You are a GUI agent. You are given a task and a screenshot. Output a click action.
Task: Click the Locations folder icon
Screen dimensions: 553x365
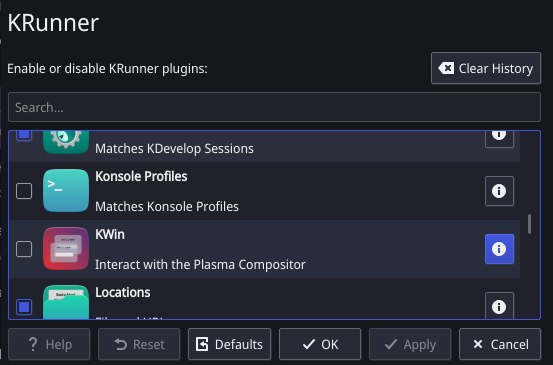(66, 302)
